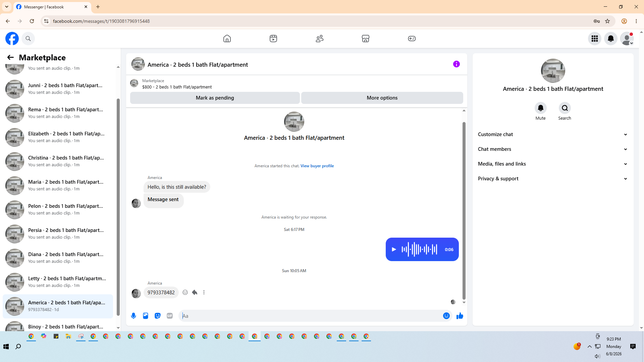Choose a GIF icon
Image resolution: width=644 pixels, height=362 pixels.
[x=170, y=316]
